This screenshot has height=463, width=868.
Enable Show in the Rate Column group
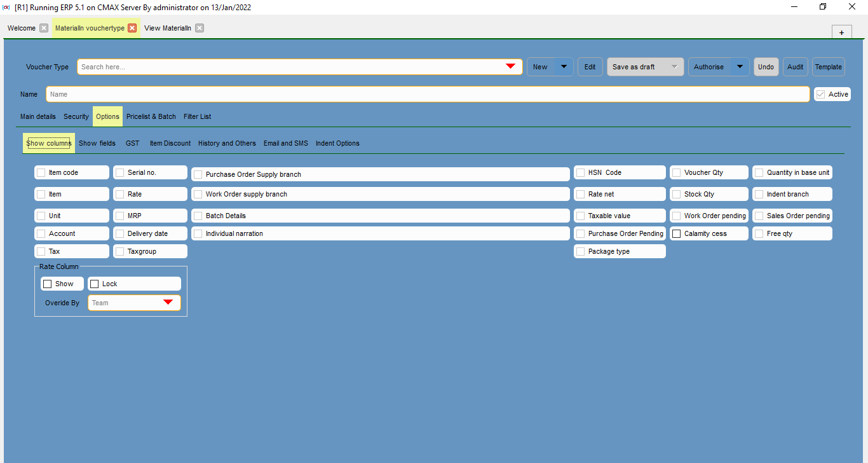point(48,284)
